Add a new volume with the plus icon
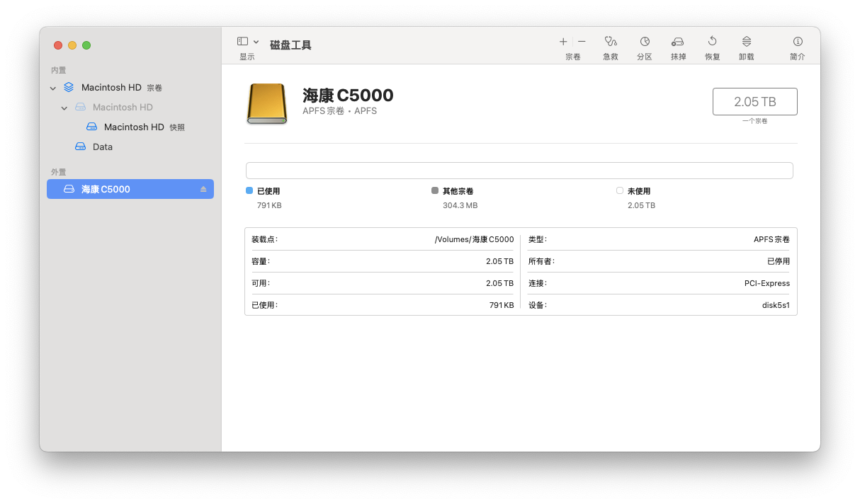Image resolution: width=860 pixels, height=504 pixels. click(x=562, y=41)
